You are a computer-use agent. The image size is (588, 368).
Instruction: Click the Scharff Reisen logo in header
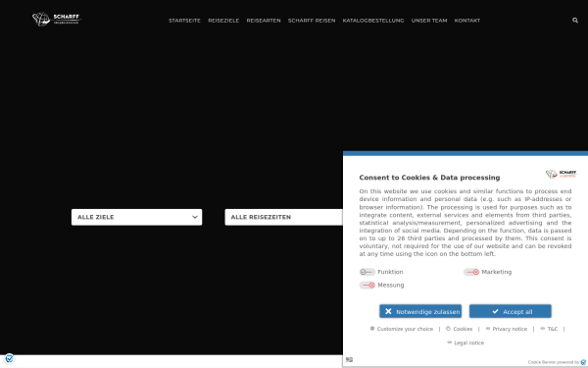pos(57,19)
